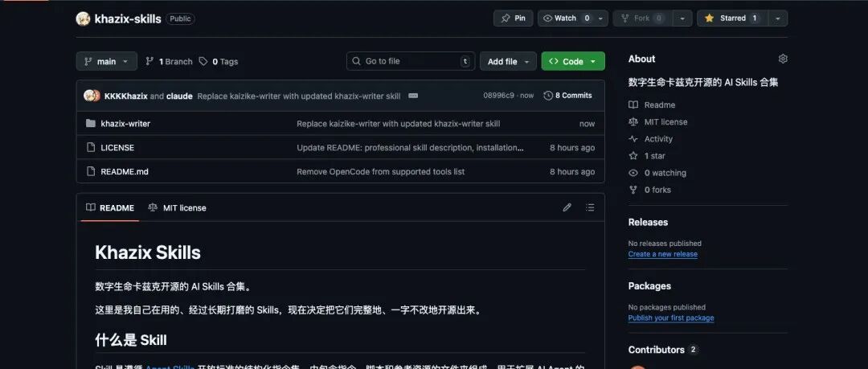This screenshot has width=868, height=369.
Task: Unstar the repository via Starred button
Action: [732, 18]
